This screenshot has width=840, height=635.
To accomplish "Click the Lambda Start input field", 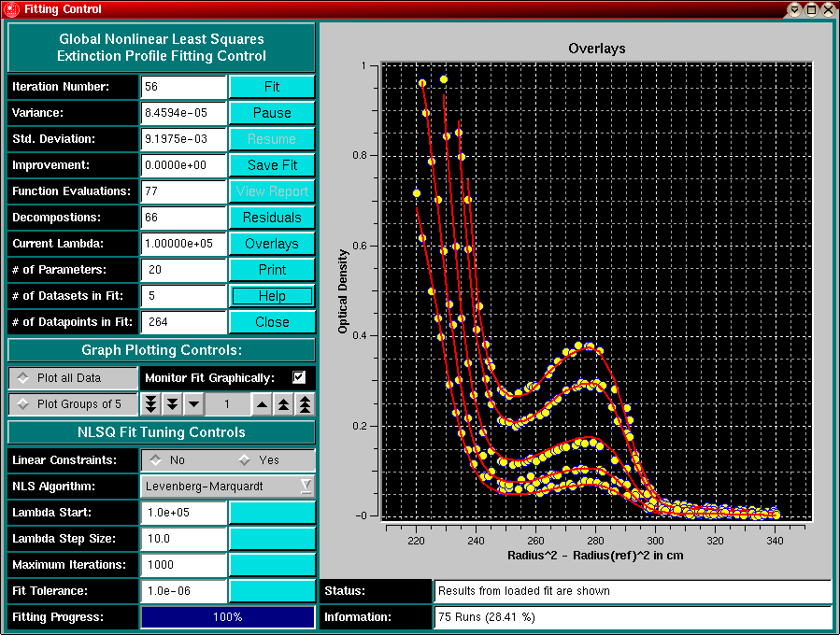I will click(184, 513).
